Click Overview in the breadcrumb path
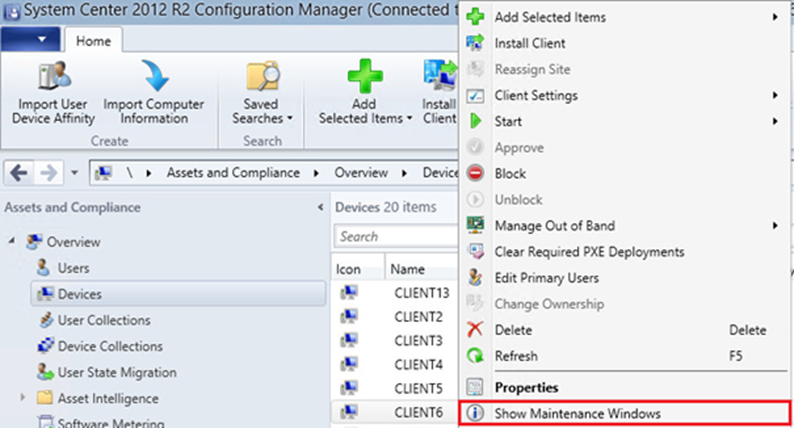The image size is (794, 428). [x=361, y=173]
